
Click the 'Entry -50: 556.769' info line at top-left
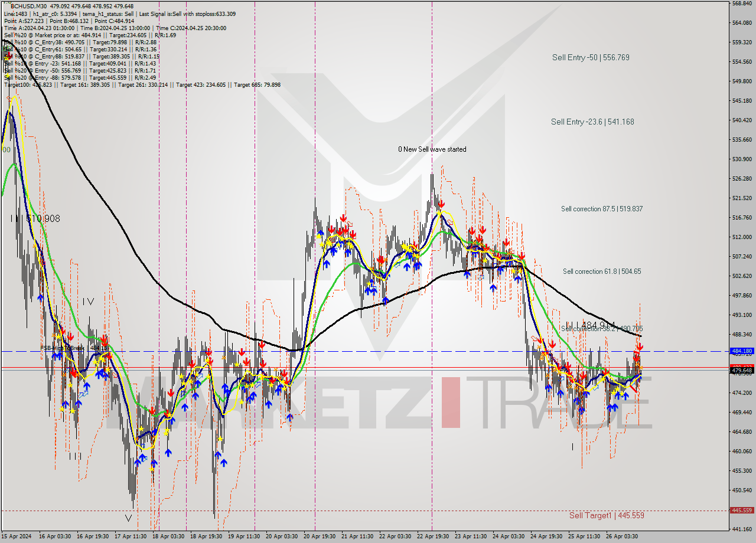coord(80,70)
